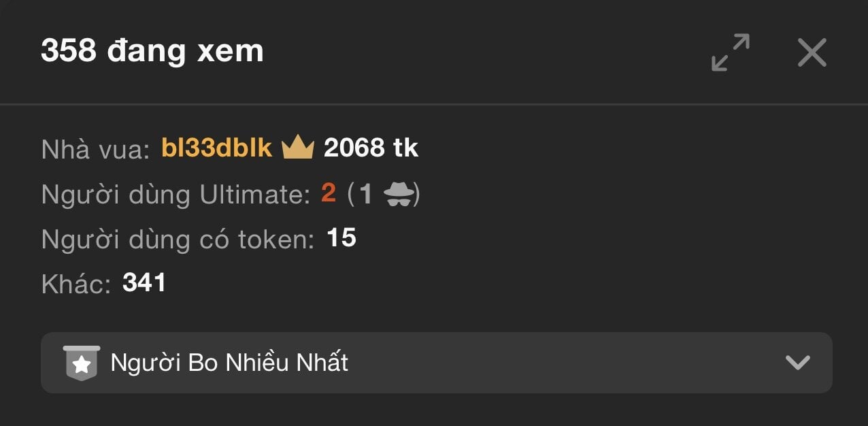
Task: Expand the viewers panel to fullscreen
Action: point(731,52)
